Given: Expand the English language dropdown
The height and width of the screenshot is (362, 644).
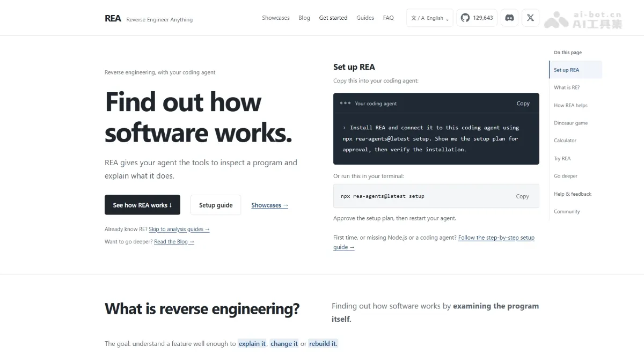Looking at the screenshot, I should coord(430,18).
